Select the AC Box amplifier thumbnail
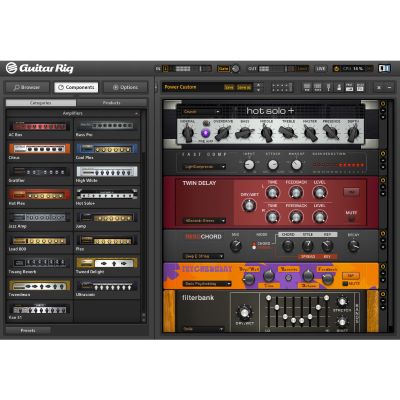This screenshot has height=400, width=400. coord(39,126)
